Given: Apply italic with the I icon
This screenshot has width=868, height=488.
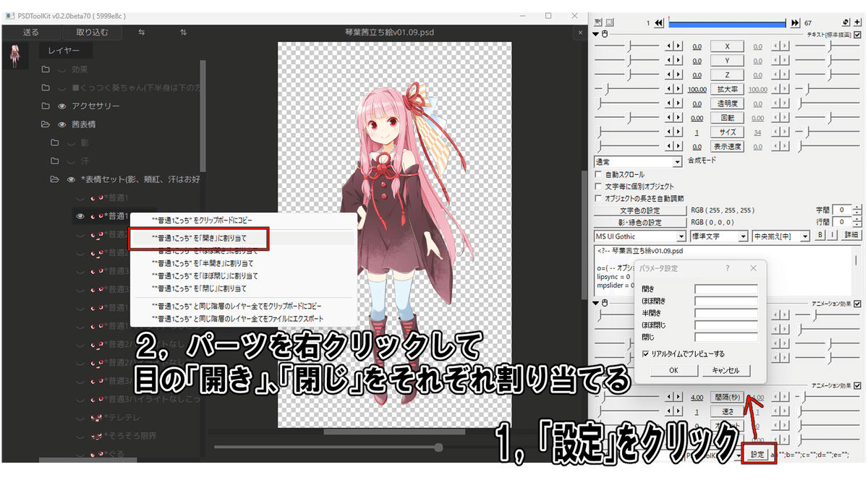Looking at the screenshot, I should point(832,236).
